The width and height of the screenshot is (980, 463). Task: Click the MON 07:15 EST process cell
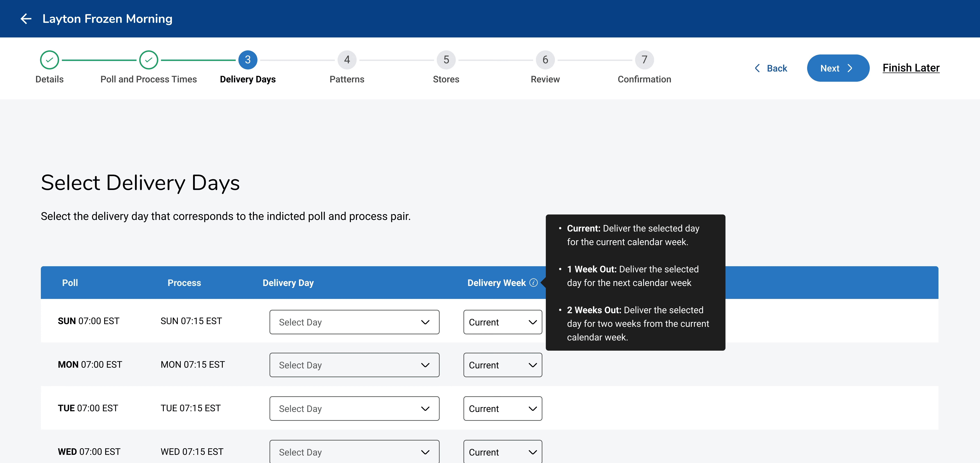click(x=193, y=364)
